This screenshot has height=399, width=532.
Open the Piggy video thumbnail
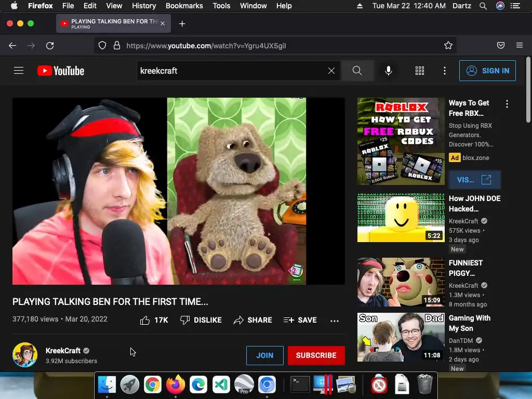tap(401, 282)
